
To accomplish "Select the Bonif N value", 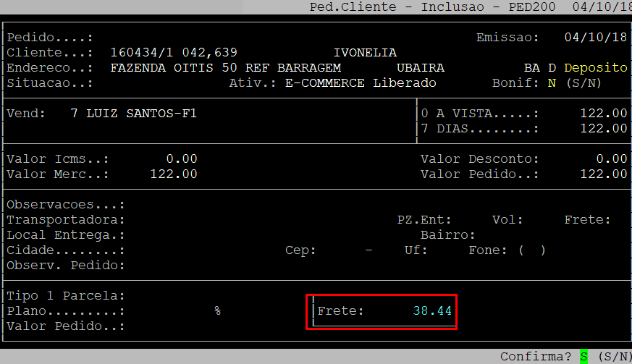I will coord(552,83).
